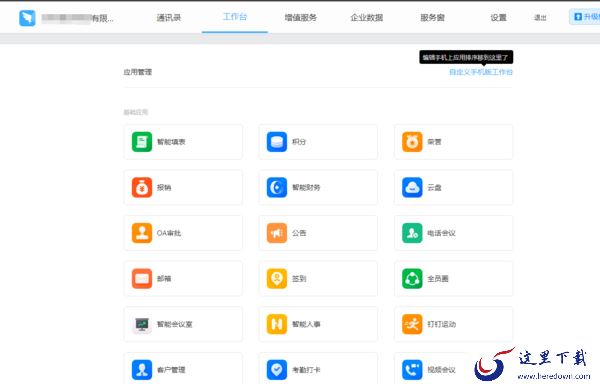This screenshot has width=600, height=384.
Task: Open the 自定义手机版工作台 link
Action: coord(481,72)
